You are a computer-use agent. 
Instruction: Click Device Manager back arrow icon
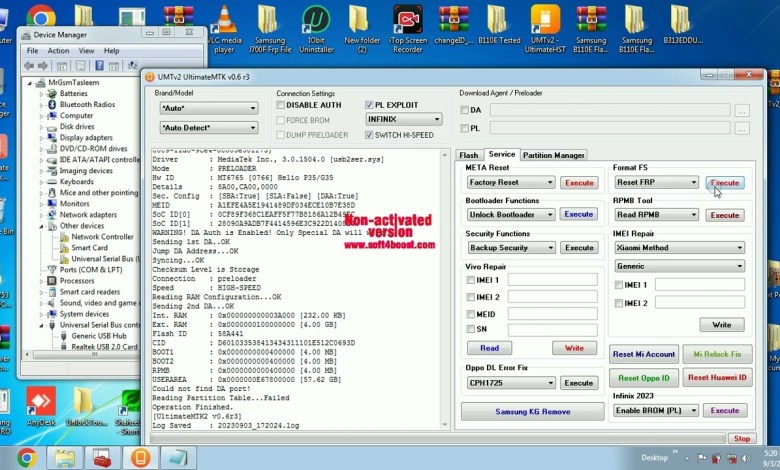[29, 66]
